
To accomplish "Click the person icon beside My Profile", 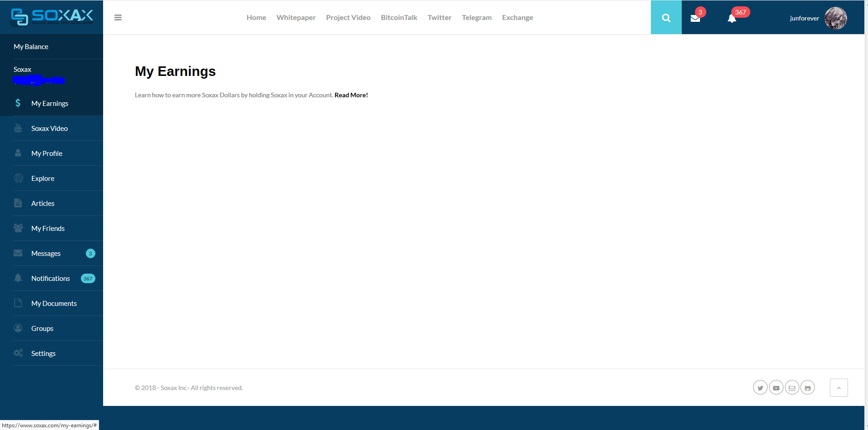I will click(x=18, y=153).
